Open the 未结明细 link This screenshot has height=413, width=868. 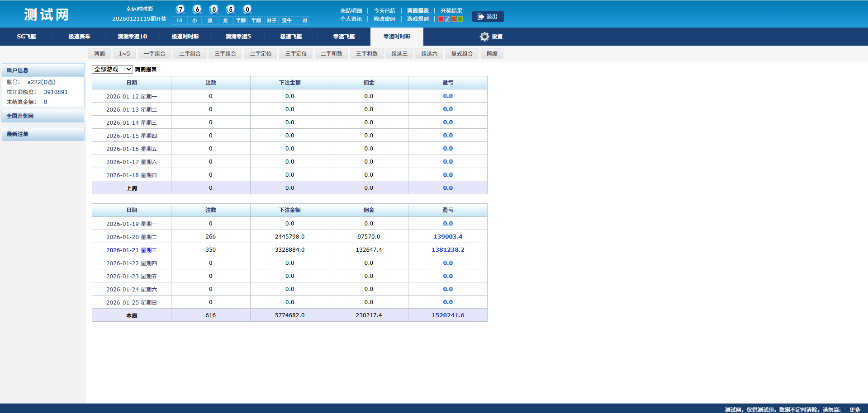tap(351, 11)
